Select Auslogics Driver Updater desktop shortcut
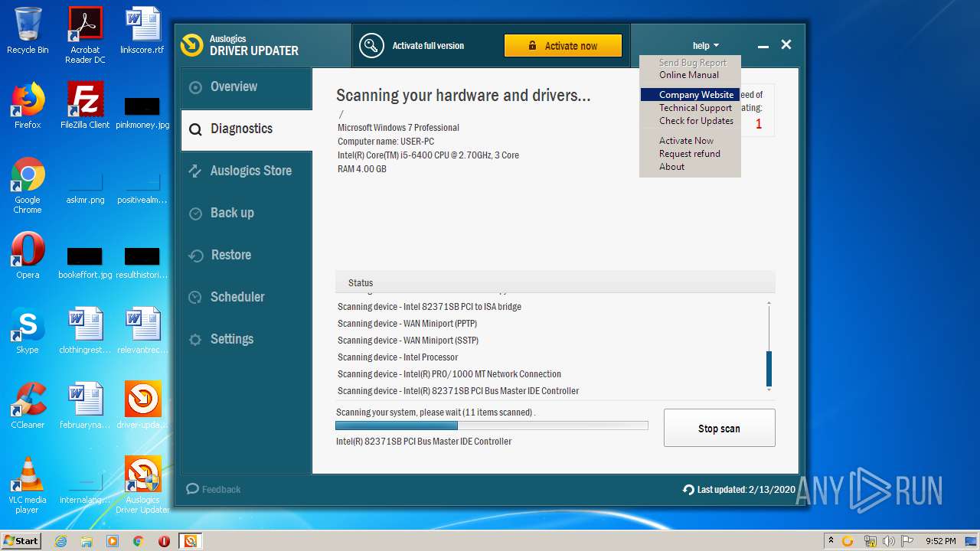This screenshot has height=551, width=980. pos(142,485)
